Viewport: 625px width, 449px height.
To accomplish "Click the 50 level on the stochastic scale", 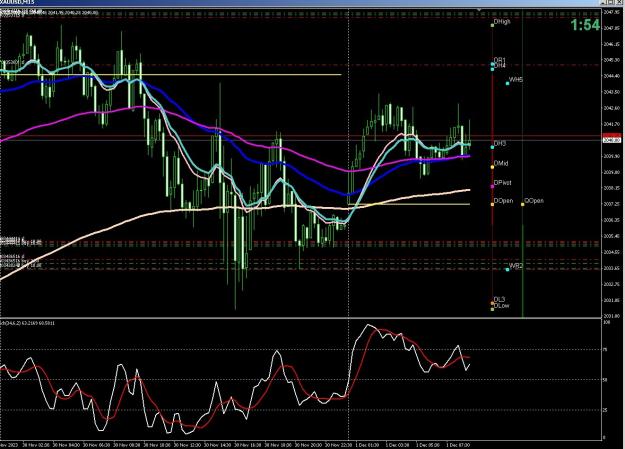I will click(607, 380).
